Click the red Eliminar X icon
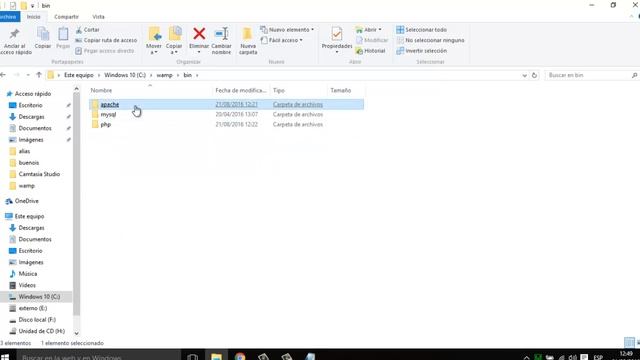 (199, 33)
